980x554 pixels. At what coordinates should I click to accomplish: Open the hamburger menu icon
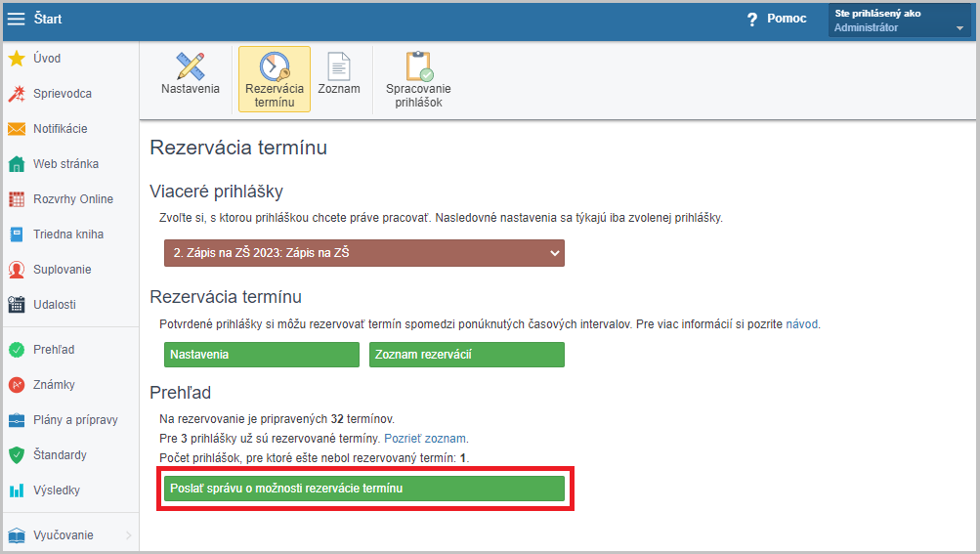(x=16, y=19)
